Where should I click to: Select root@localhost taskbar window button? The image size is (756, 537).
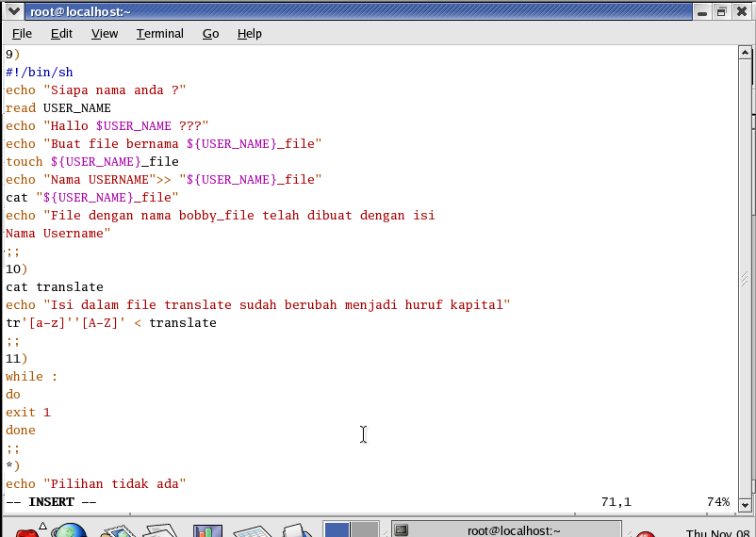pyautogui.click(x=506, y=529)
